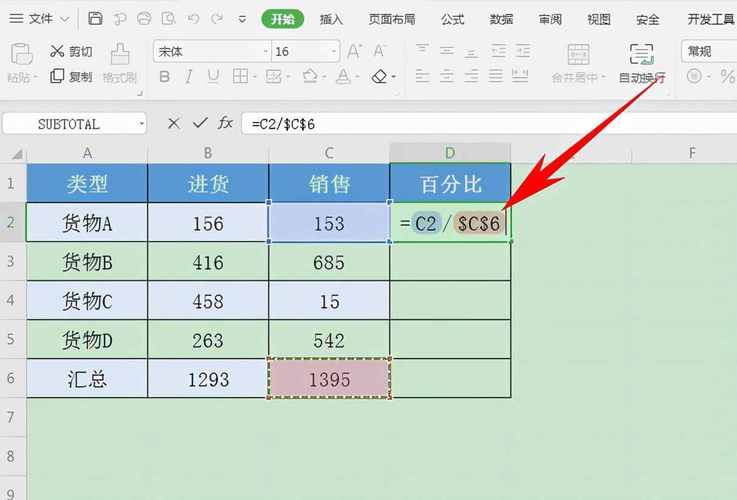
Task: Switch to the 审阅 tab
Action: 550,19
